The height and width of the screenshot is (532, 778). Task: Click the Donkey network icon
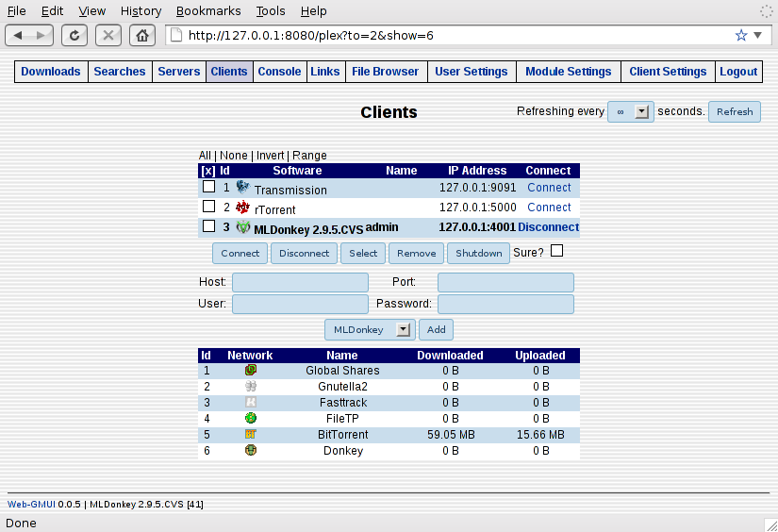[251, 450]
